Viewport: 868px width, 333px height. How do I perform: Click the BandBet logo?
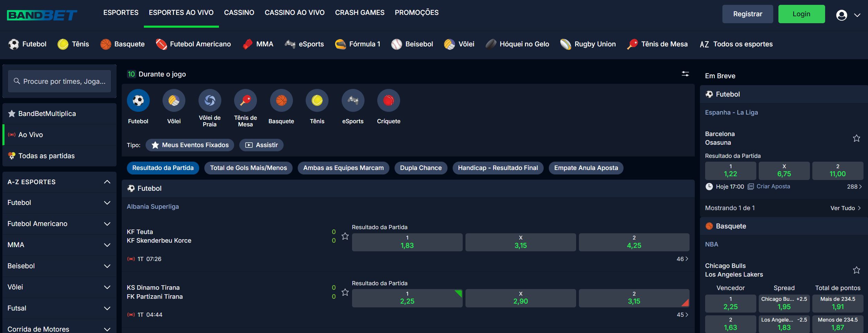(x=42, y=15)
